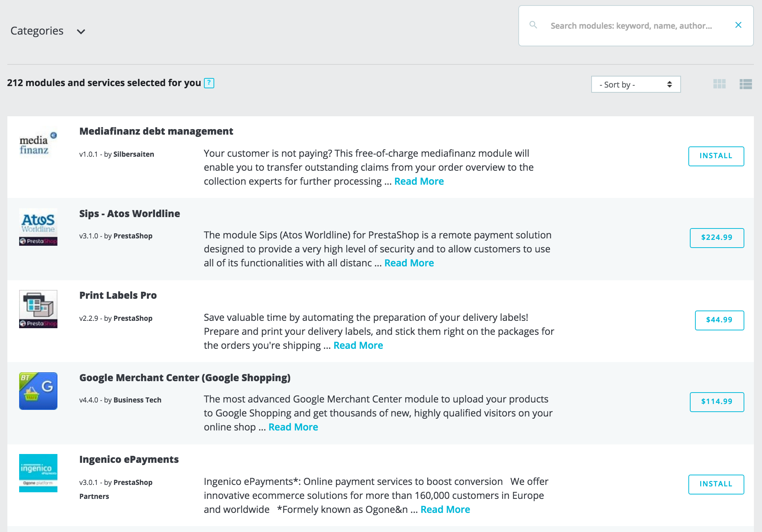Open the Atos Worldline module logo

coord(38,227)
